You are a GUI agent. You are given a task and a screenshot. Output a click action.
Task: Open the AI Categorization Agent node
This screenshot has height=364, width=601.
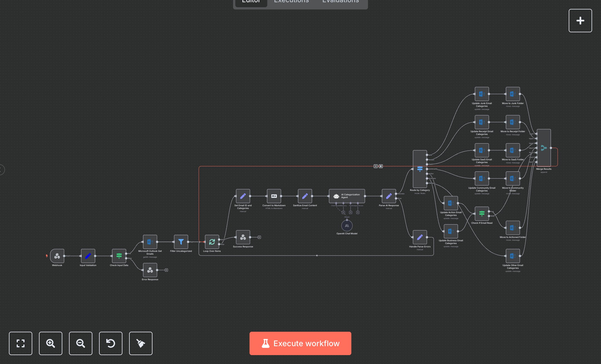[347, 196]
